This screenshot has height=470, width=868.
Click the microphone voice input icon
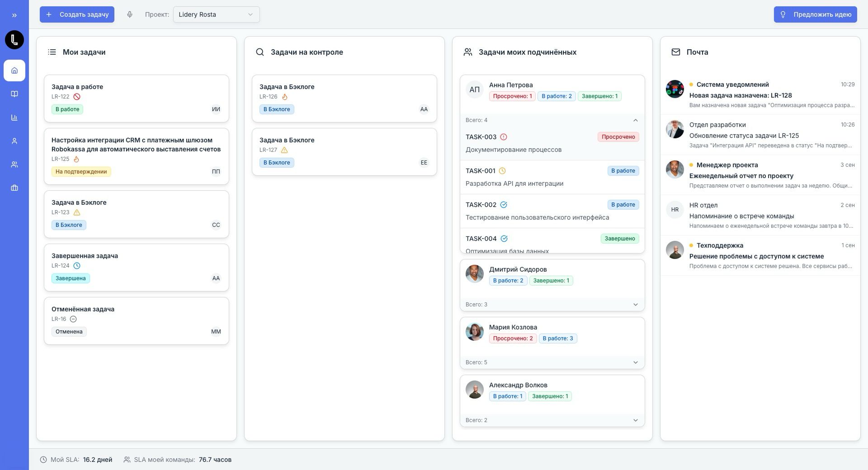click(130, 14)
